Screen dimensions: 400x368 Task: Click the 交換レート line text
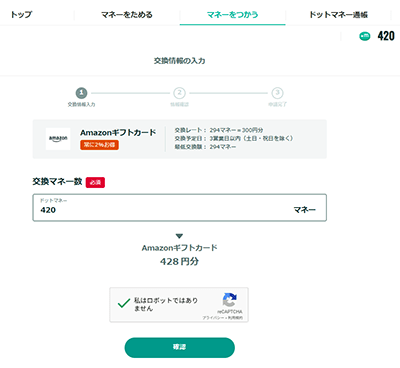pyautogui.click(x=219, y=130)
